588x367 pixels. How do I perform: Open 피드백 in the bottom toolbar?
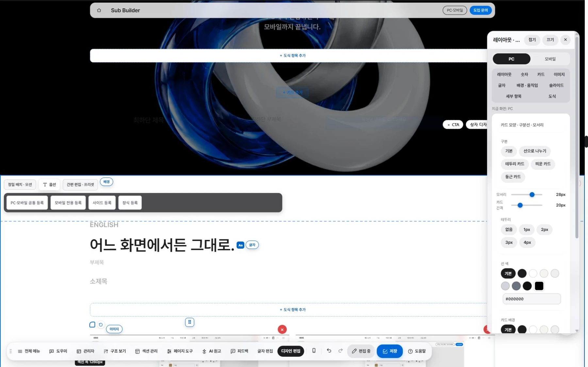click(x=239, y=351)
